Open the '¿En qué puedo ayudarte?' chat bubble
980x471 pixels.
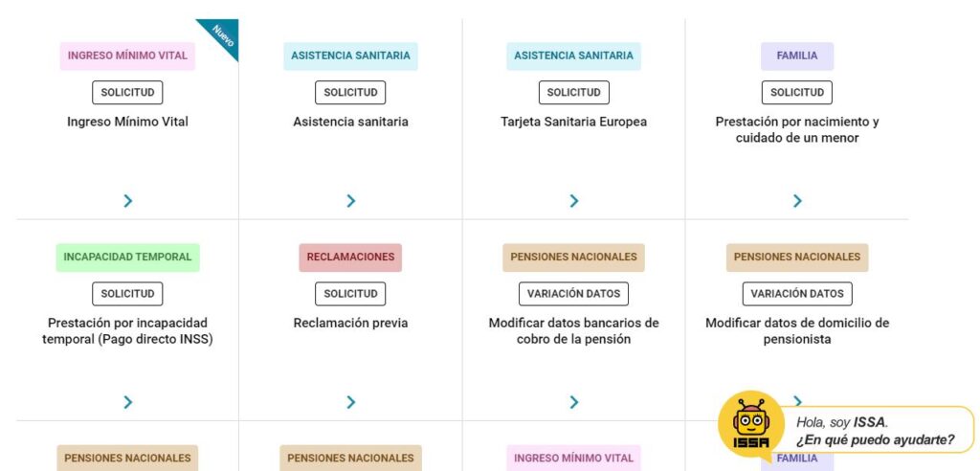click(x=875, y=431)
